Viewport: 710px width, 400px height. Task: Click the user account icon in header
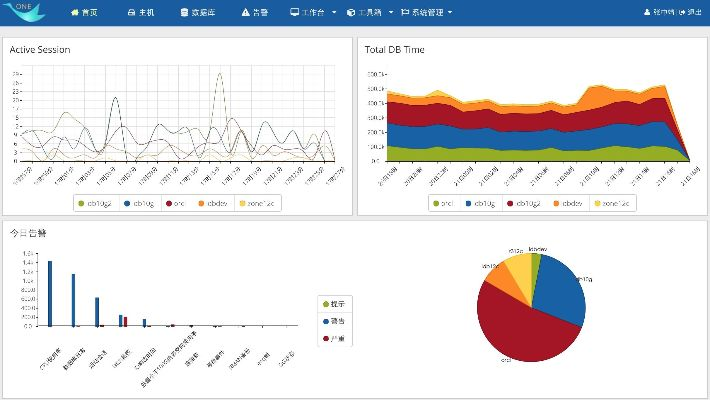tap(647, 13)
